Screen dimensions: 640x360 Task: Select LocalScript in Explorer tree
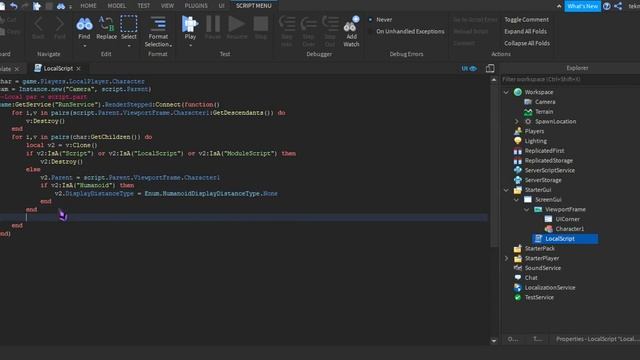coord(565,239)
